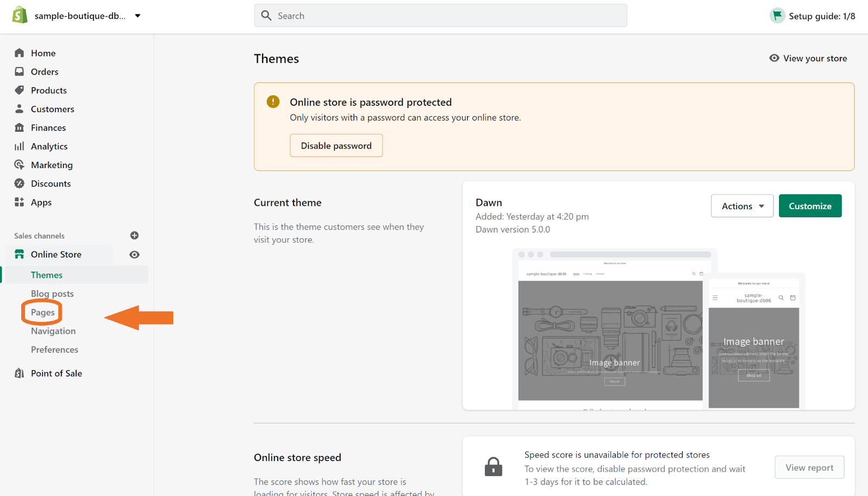The image size is (868, 496).
Task: Click the green Customize button
Action: coord(810,206)
